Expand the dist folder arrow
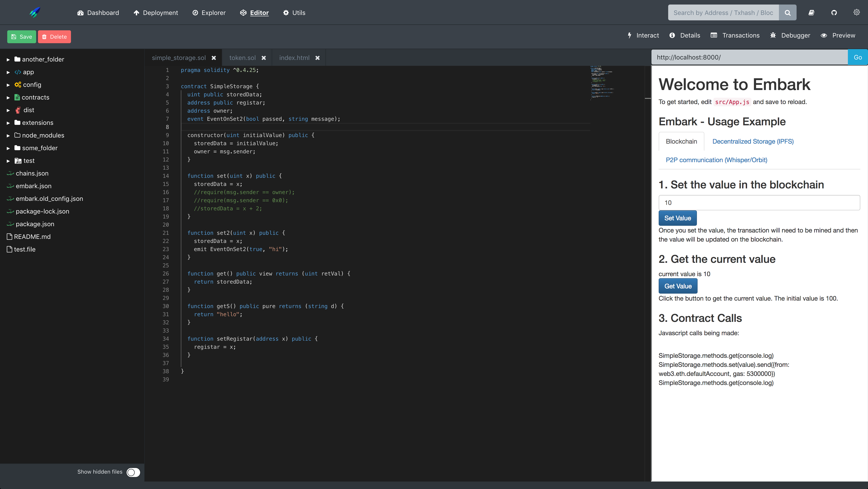 click(8, 110)
